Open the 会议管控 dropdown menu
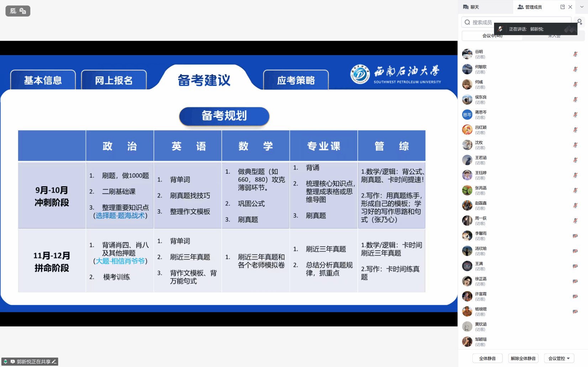The width and height of the screenshot is (588, 367). (x=559, y=358)
